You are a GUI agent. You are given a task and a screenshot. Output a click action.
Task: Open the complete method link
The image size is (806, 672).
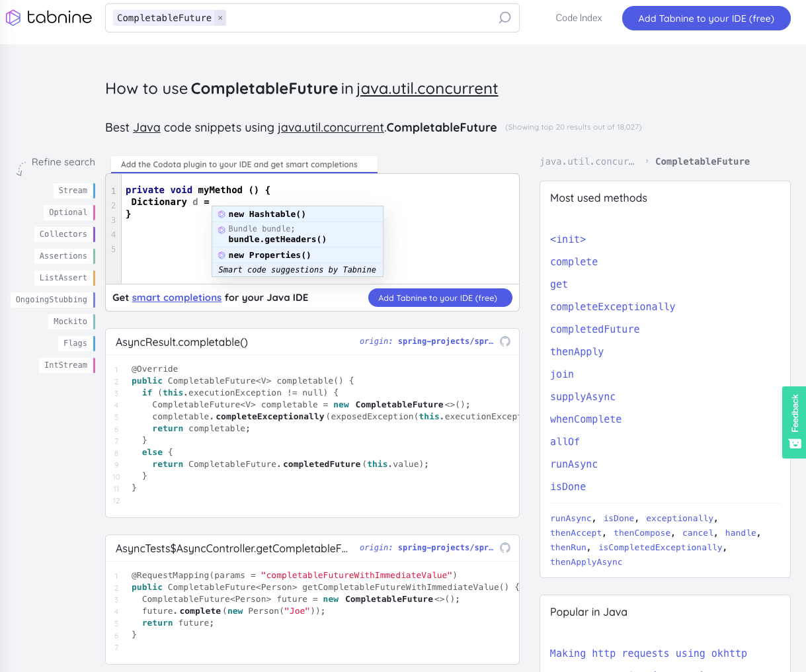(x=574, y=262)
